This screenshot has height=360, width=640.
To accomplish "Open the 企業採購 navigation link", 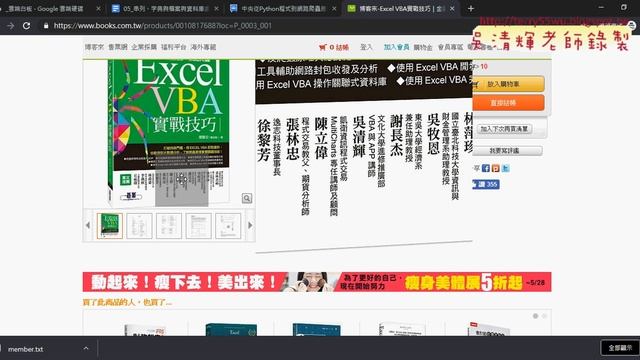I will 144,47.
